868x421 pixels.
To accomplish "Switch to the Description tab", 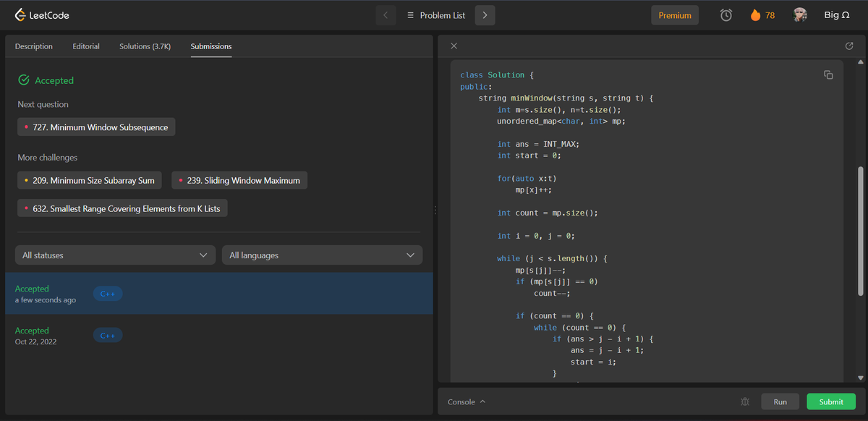I will (x=34, y=46).
